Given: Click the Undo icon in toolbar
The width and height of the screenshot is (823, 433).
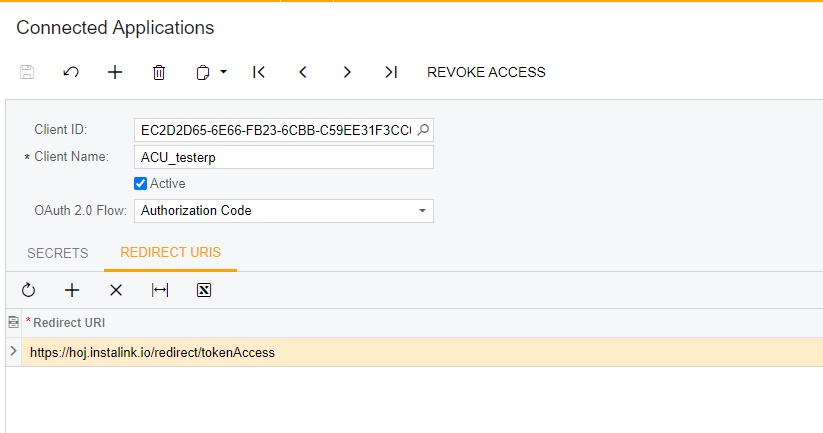Looking at the screenshot, I should coord(71,72).
